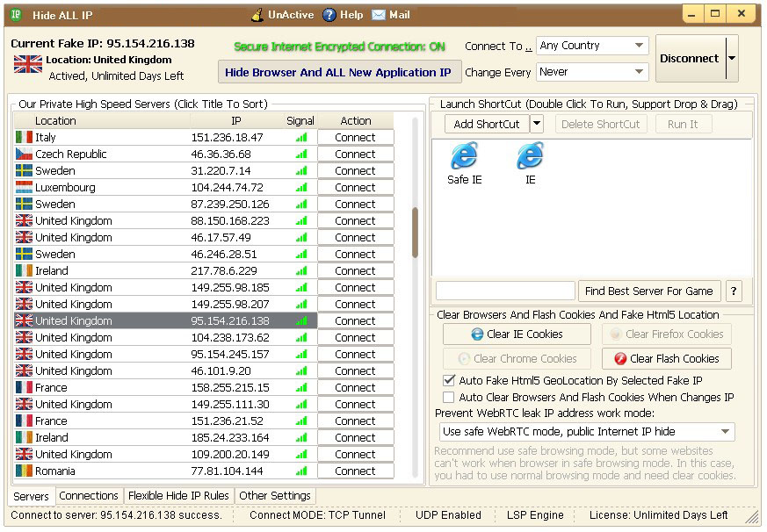Open the Connect To country dropdown

coord(592,46)
